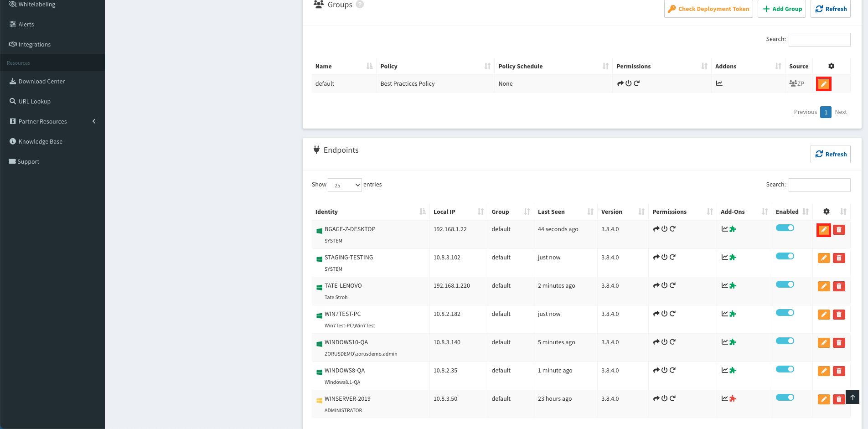Sort endpoints by Last Seen column

point(565,212)
